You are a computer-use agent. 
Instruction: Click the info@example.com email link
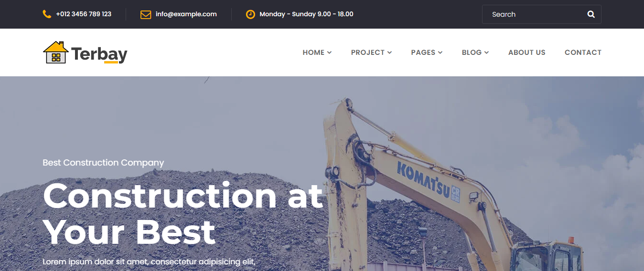pyautogui.click(x=186, y=14)
